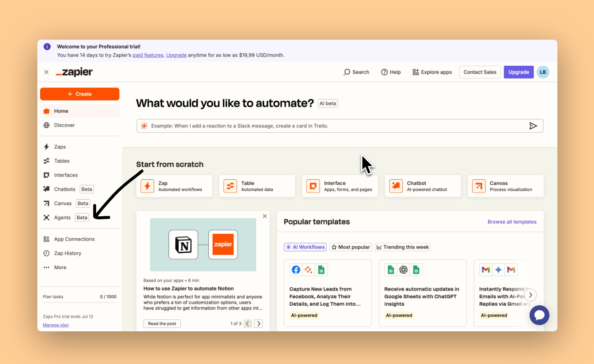This screenshot has width=594, height=364.
Task: Click the first Gmail icon on third template
Action: pyautogui.click(x=486, y=270)
